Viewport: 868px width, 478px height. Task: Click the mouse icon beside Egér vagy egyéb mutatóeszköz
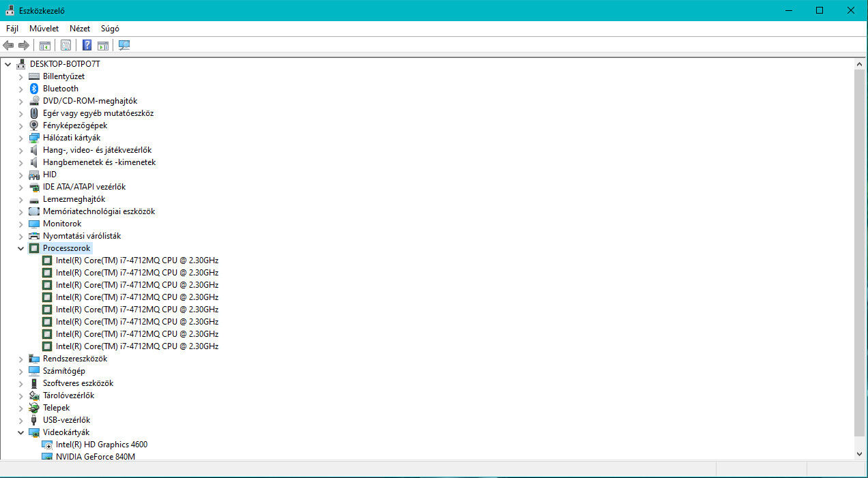pyautogui.click(x=34, y=113)
